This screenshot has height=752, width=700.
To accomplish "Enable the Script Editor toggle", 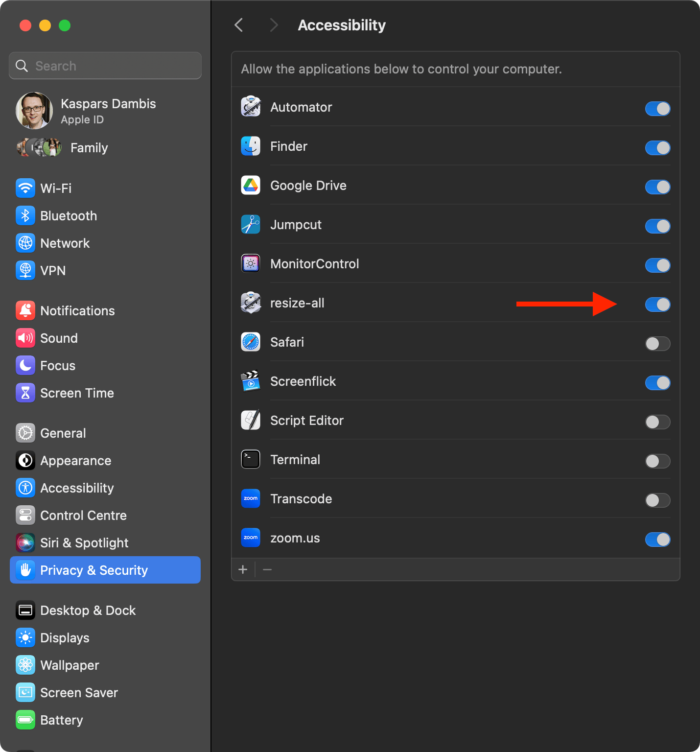I will (657, 422).
